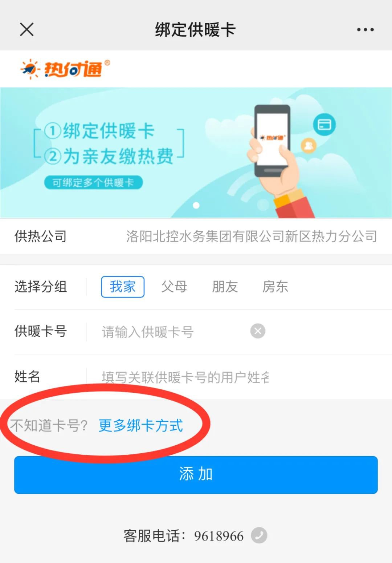392x563 pixels.
Task: Open the three-dot more options menu
Action: (x=365, y=30)
